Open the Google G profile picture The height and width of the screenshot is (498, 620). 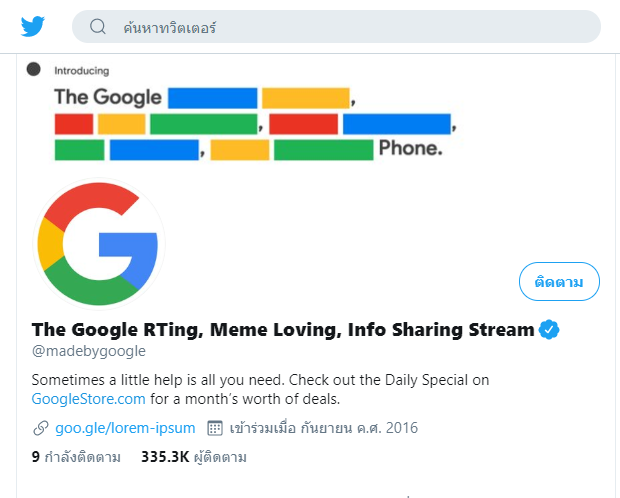tap(98, 244)
